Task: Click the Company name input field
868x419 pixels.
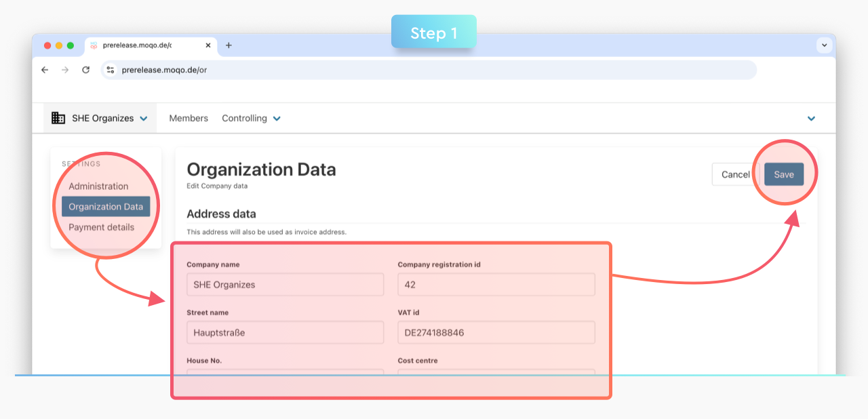Action: coord(285,285)
